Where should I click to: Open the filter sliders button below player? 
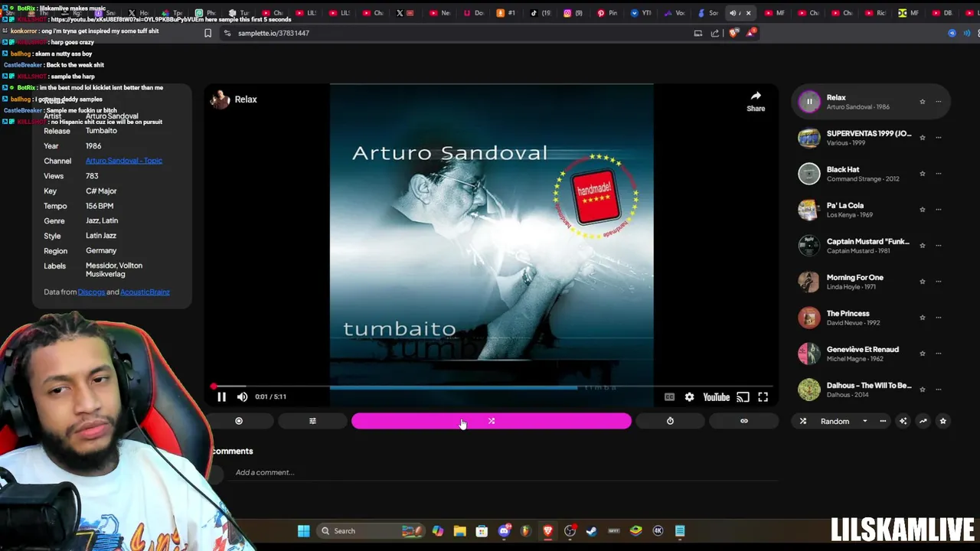[312, 421]
